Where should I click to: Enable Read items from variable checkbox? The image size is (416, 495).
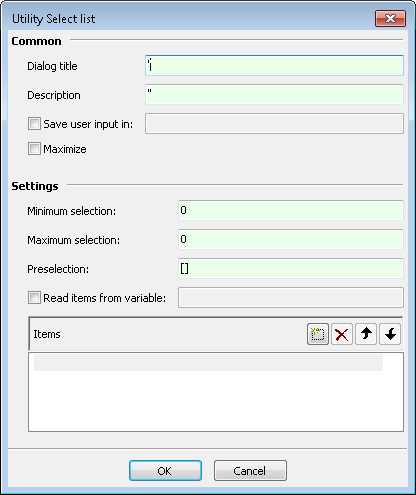click(34, 297)
